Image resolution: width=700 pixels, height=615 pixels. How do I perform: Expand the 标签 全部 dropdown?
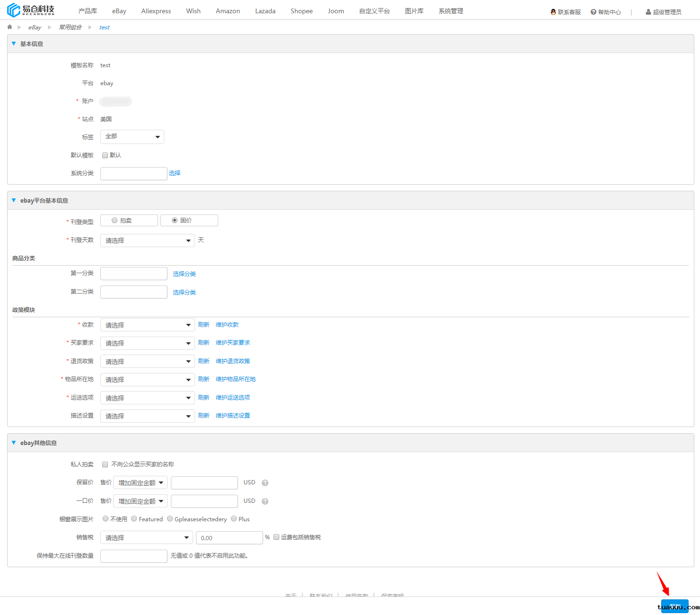click(x=132, y=137)
